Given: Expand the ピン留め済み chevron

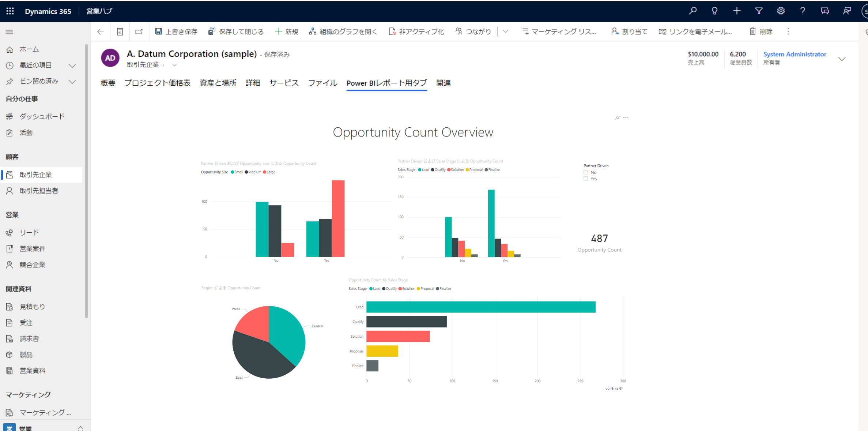Looking at the screenshot, I should click(x=72, y=82).
